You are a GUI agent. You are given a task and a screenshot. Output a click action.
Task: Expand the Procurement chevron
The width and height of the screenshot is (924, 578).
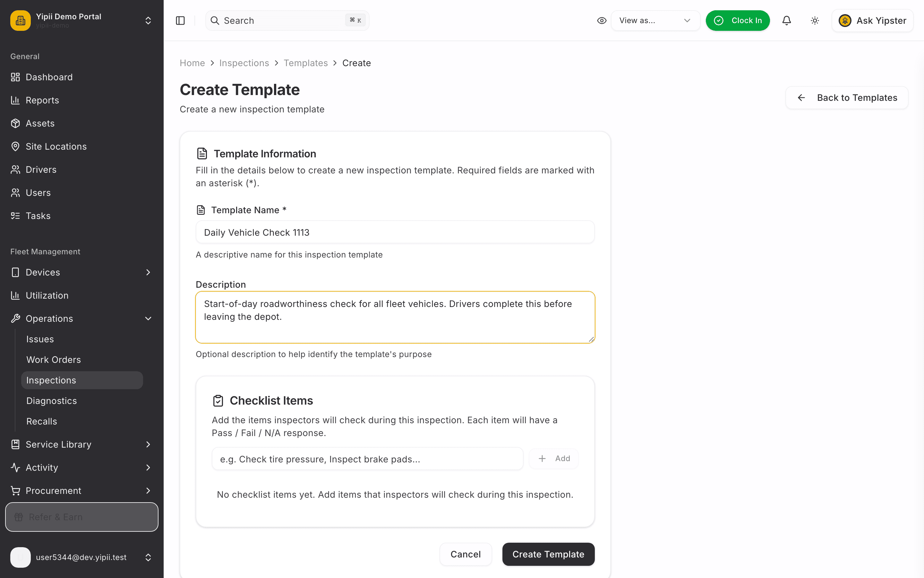point(148,491)
